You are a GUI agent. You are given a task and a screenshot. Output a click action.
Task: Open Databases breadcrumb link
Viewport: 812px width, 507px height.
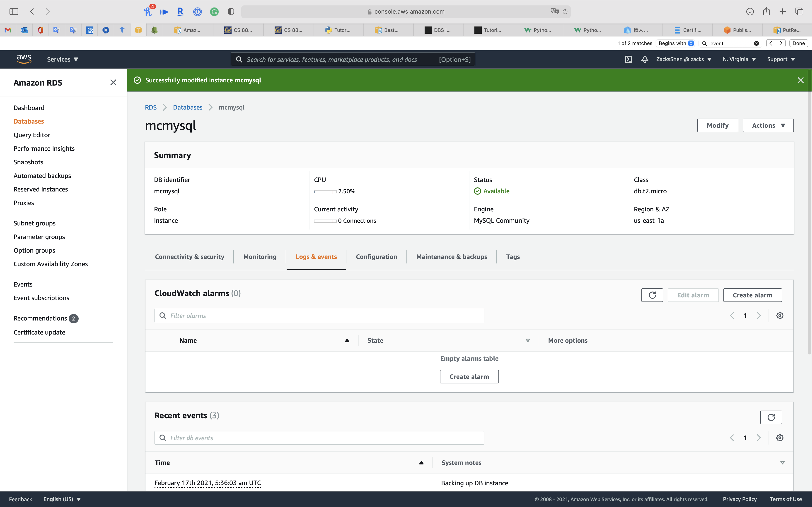click(188, 107)
